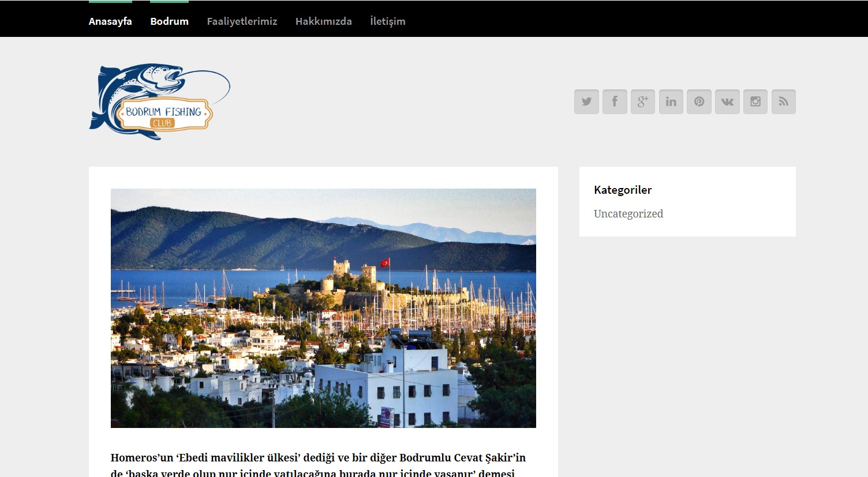This screenshot has width=868, height=477.
Task: Click the Turkish flag on the castle
Action: click(x=384, y=262)
